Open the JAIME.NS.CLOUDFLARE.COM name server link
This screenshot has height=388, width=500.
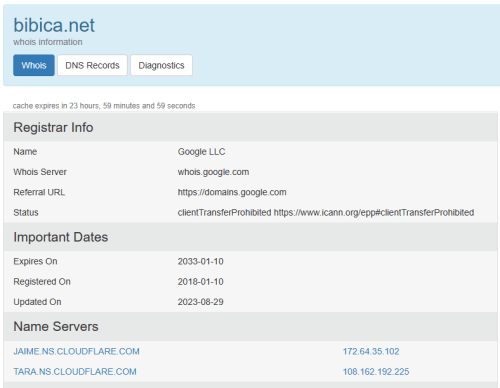point(76,351)
